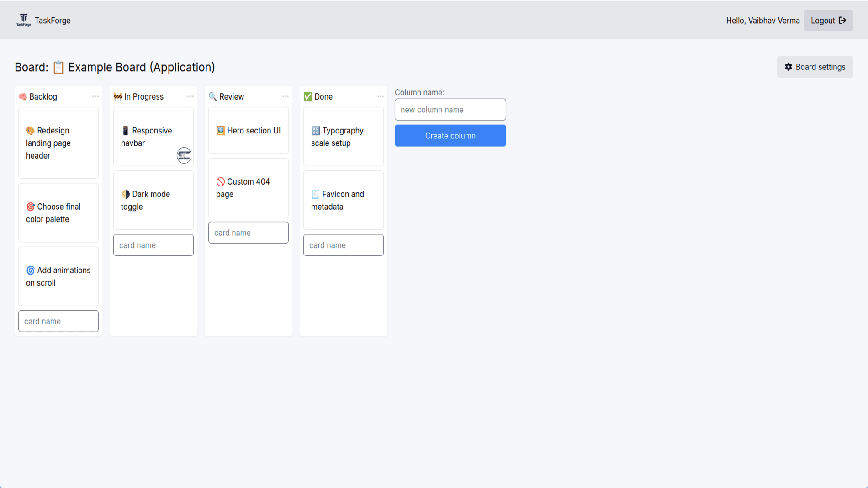Image resolution: width=868 pixels, height=488 pixels.
Task: Click the In Progress column title
Action: (138, 96)
